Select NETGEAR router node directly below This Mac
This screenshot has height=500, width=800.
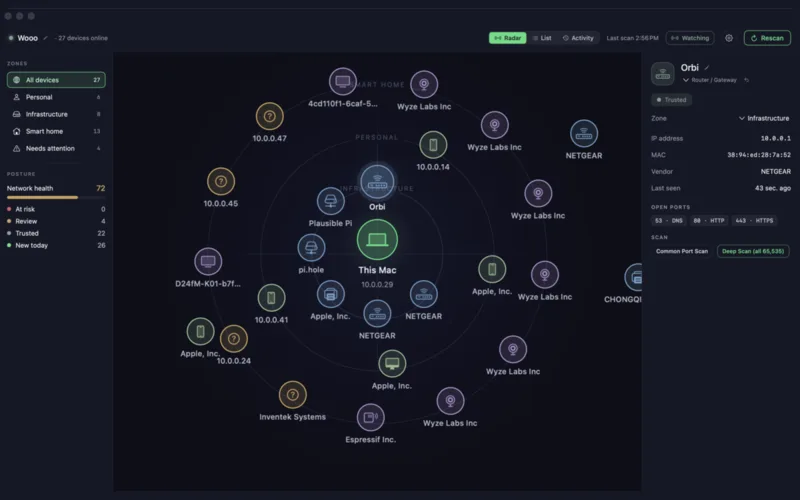[377, 313]
